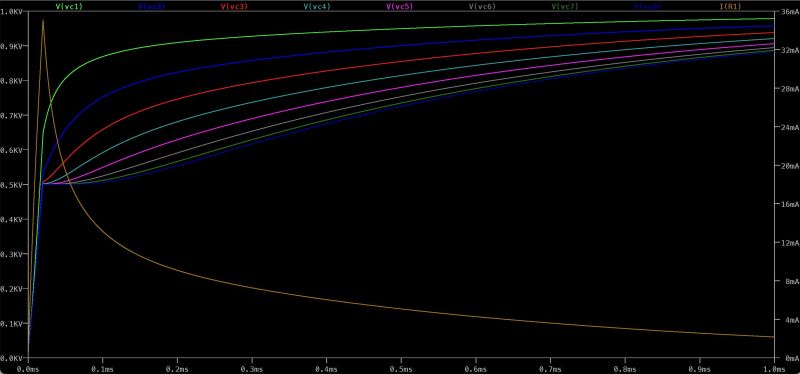Screen dimensions: 800x374
Task: Select the magenta V(vc5) trace label
Action: (x=399, y=6)
